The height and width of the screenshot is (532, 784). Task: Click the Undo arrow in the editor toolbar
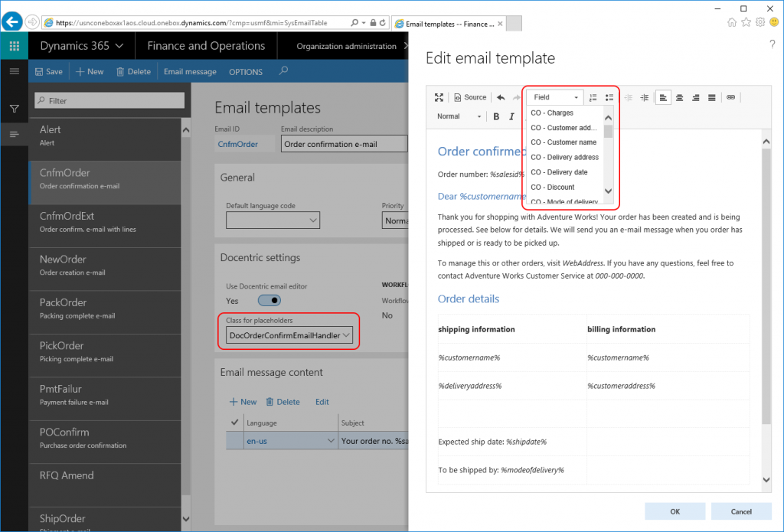pyautogui.click(x=500, y=97)
